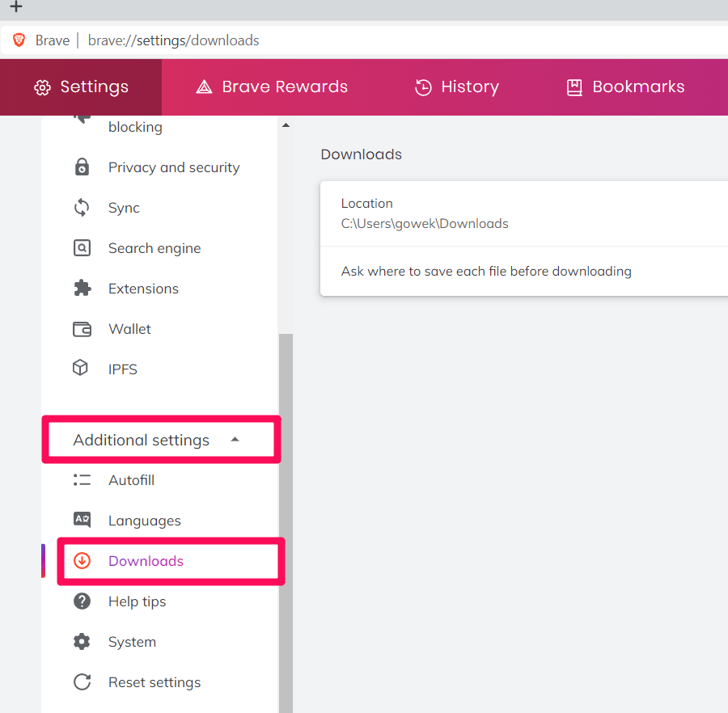Open Reset settings

[154, 682]
